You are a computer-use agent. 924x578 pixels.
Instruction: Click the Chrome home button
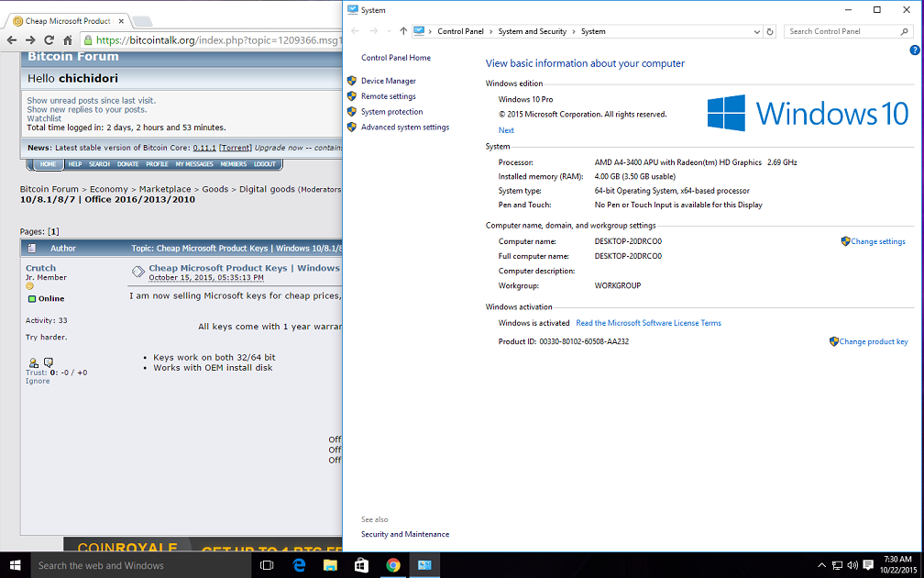(68, 40)
